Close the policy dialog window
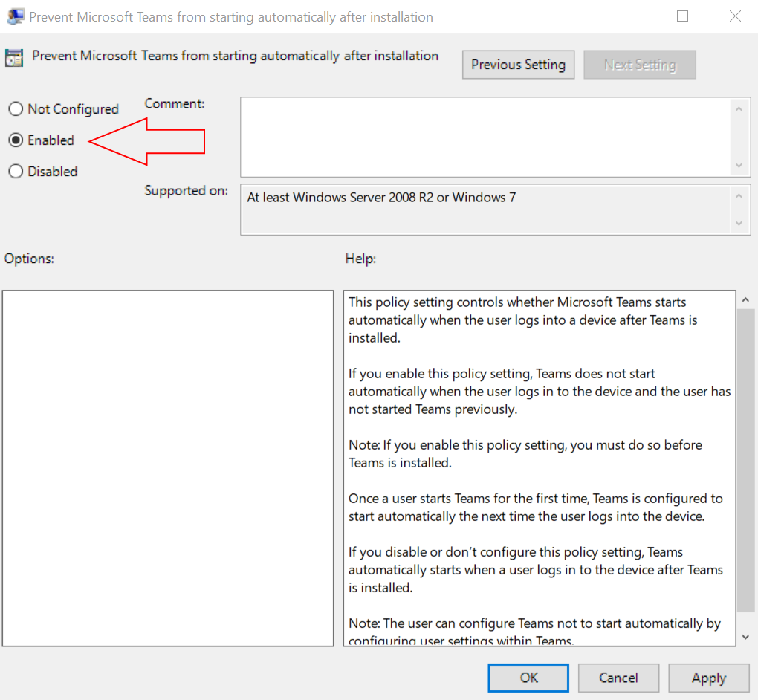Viewport: 758px width, 700px height. [735, 16]
